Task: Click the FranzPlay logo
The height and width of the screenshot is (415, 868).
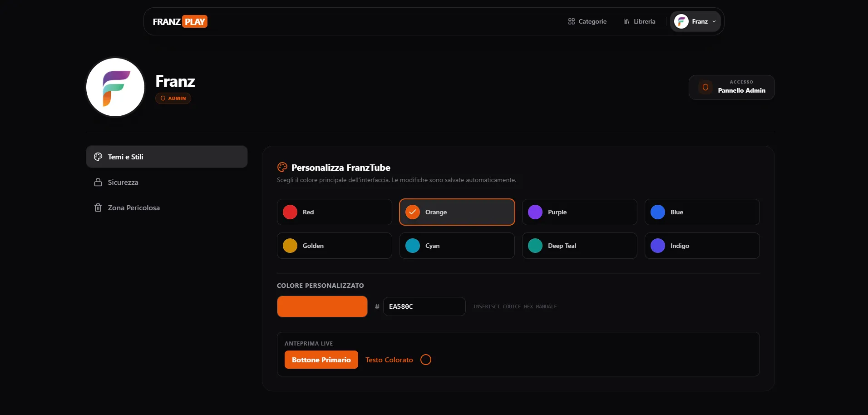Action: point(180,22)
